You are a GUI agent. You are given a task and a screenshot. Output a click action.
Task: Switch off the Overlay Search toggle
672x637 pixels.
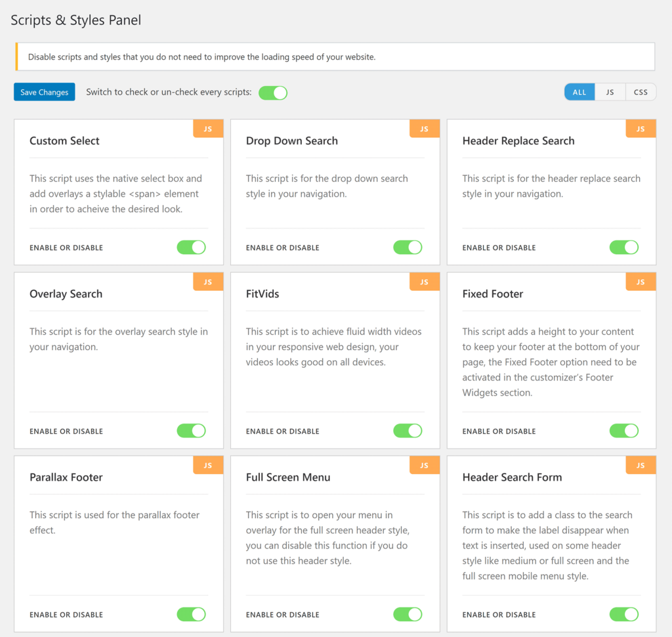click(x=192, y=431)
